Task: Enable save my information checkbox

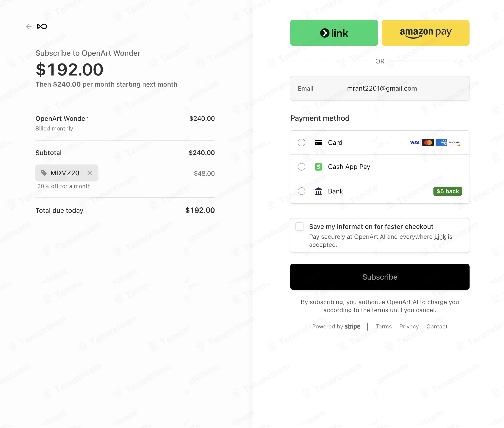Action: (300, 227)
